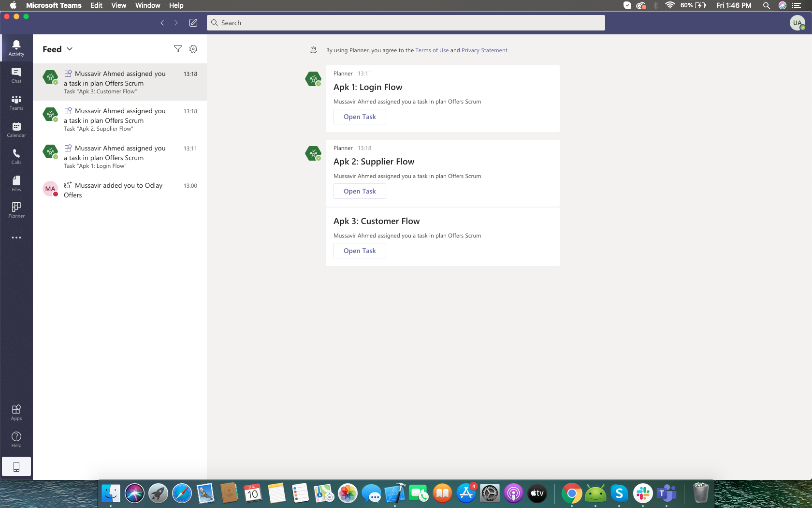Image resolution: width=812 pixels, height=508 pixels.
Task: Open the Edit menu in menu bar
Action: pos(96,5)
